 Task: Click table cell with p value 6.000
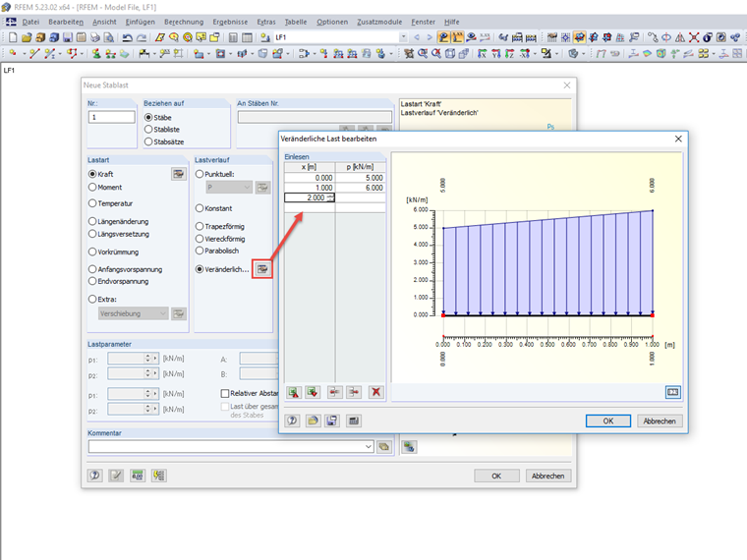pyautogui.click(x=361, y=188)
